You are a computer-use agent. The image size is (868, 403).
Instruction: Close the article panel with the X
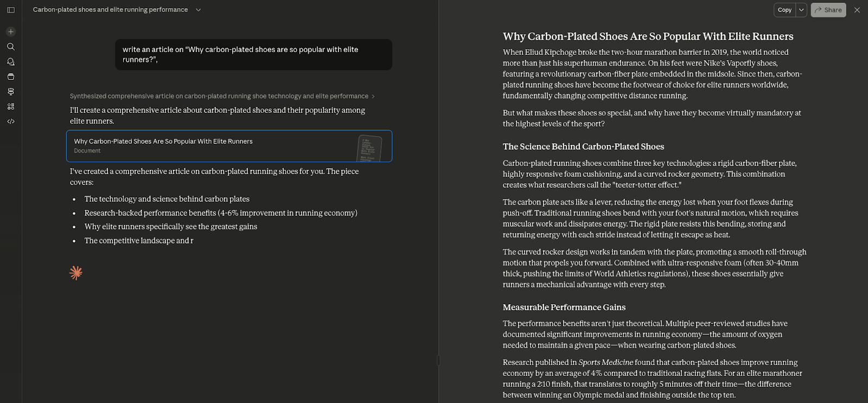(857, 10)
